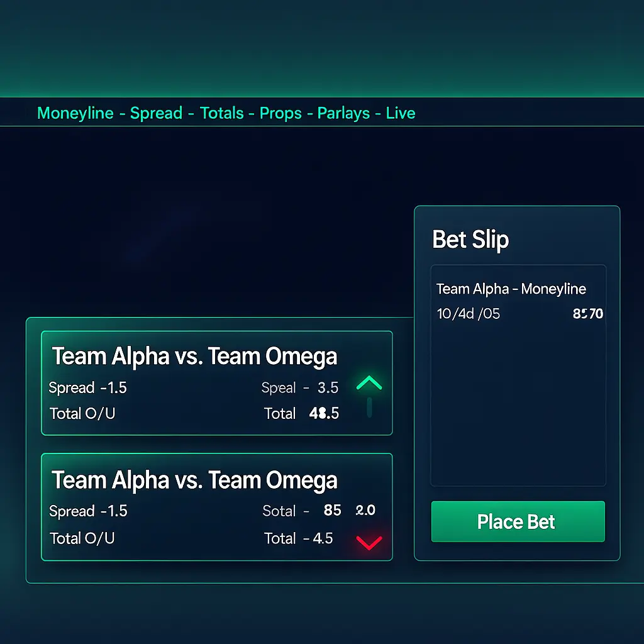The image size is (644, 644).
Task: Select the Totals tab
Action: tap(221, 113)
